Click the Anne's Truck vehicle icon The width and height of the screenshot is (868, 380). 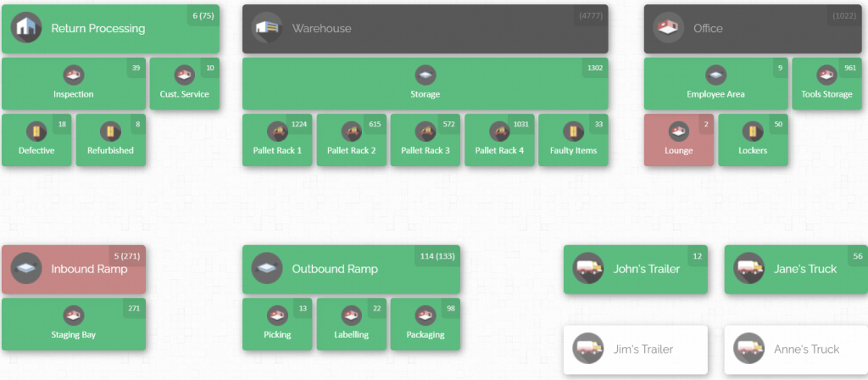(749, 349)
